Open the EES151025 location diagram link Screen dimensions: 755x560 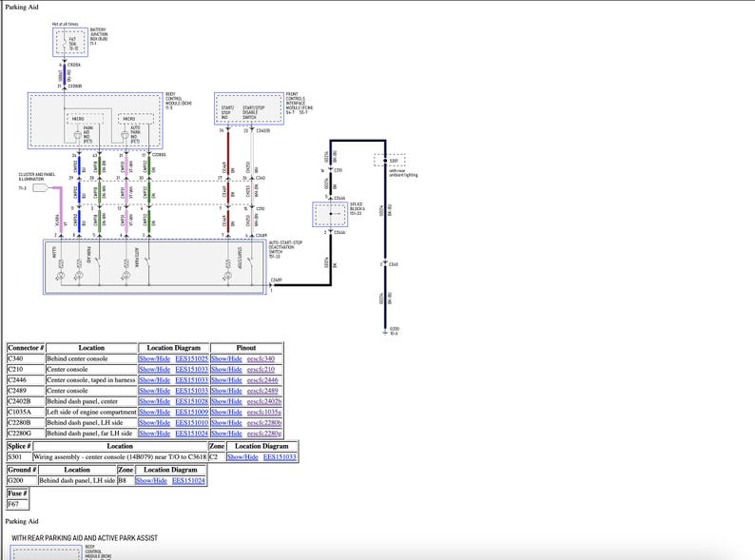(191, 359)
